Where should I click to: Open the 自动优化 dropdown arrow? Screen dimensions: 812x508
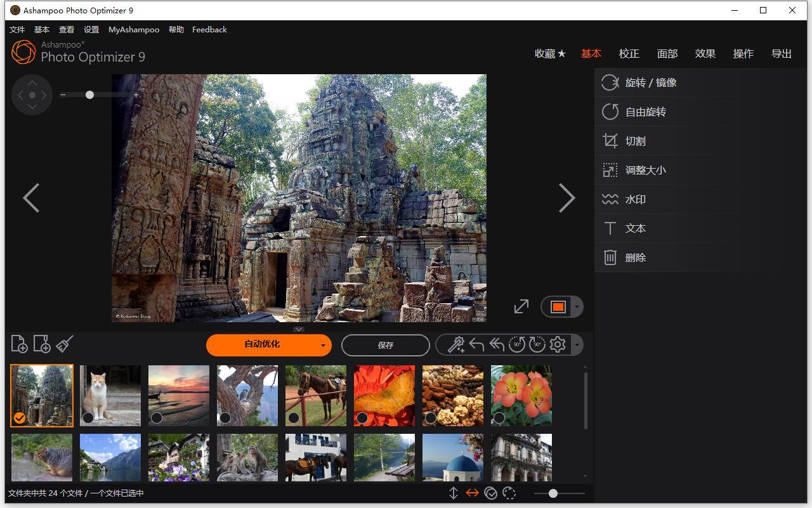[x=323, y=346]
